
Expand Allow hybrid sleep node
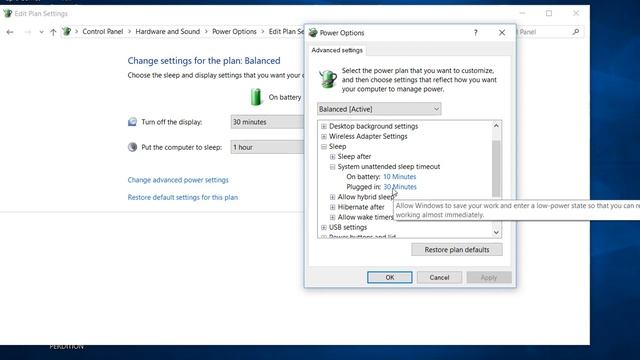tap(332, 197)
